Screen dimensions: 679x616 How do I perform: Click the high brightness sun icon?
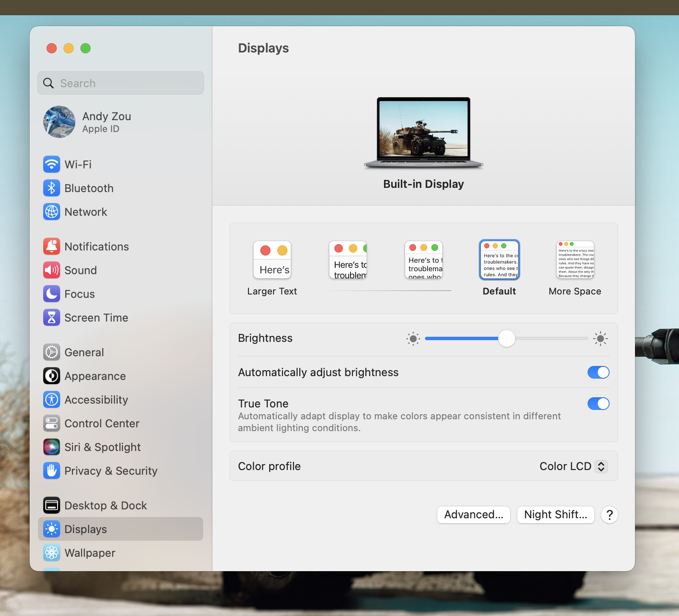click(x=600, y=338)
